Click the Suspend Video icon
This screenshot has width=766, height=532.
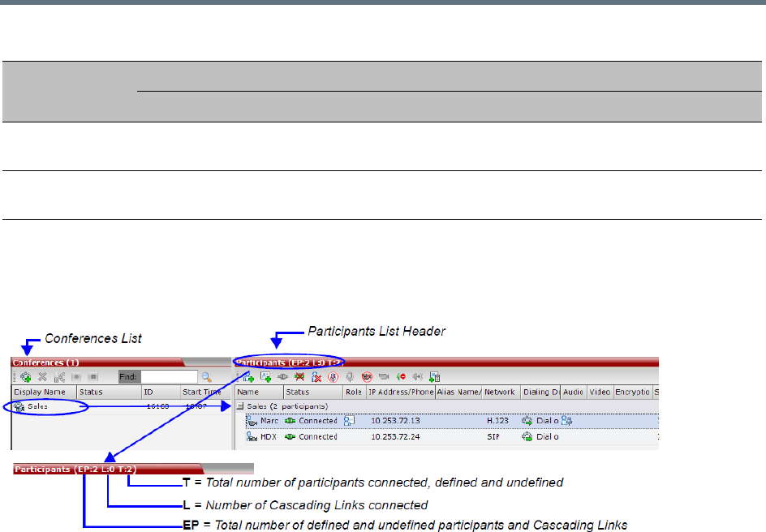click(x=367, y=377)
